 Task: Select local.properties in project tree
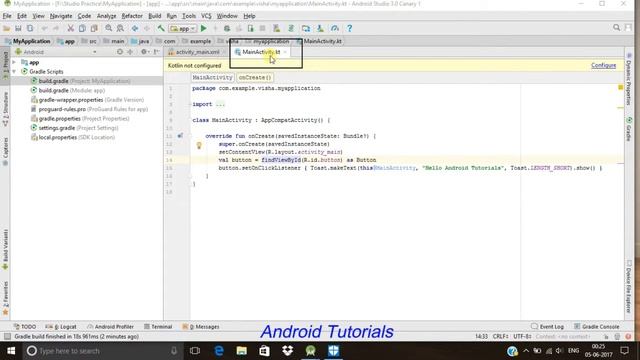point(73,137)
